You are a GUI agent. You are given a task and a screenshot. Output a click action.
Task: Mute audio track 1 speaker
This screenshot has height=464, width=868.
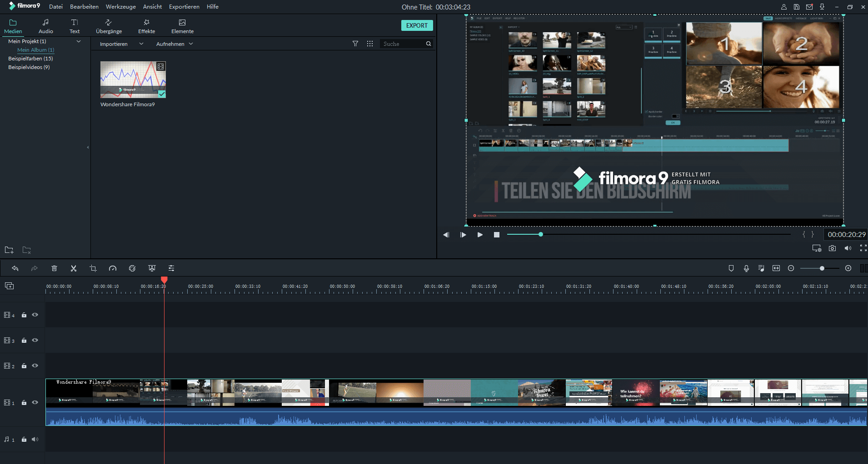tap(35, 439)
